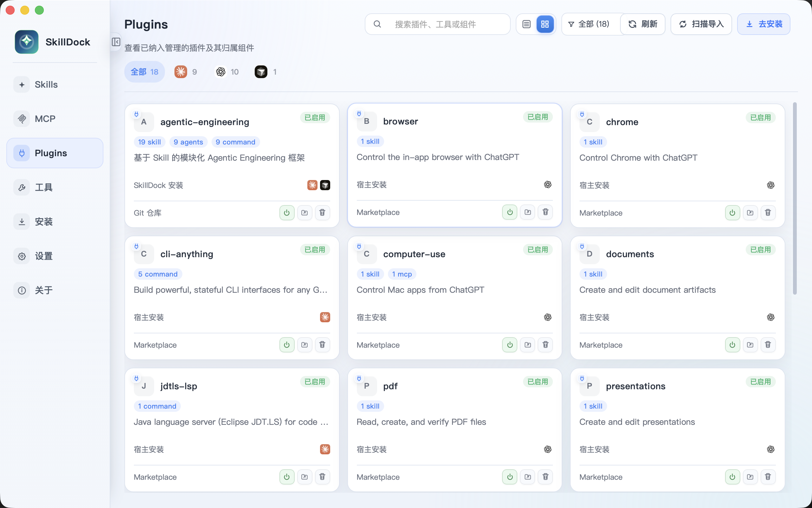Toggle power for presentations plugin
The height and width of the screenshot is (508, 812).
(x=732, y=477)
